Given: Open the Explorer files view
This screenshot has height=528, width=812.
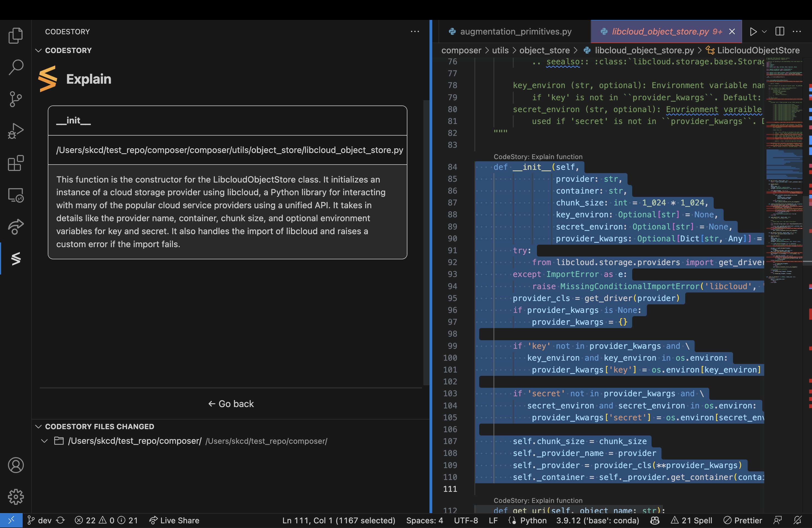Looking at the screenshot, I should coord(16,35).
